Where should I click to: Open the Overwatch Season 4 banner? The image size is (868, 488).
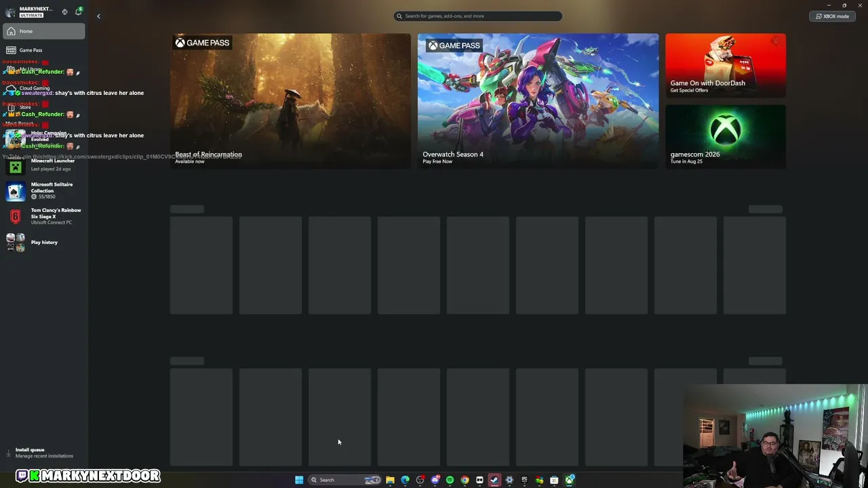(538, 100)
